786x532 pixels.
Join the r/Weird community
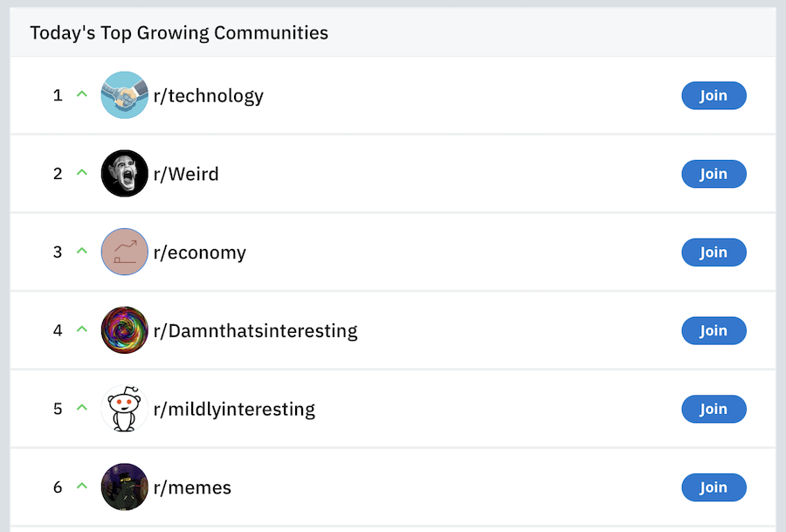[x=714, y=174]
